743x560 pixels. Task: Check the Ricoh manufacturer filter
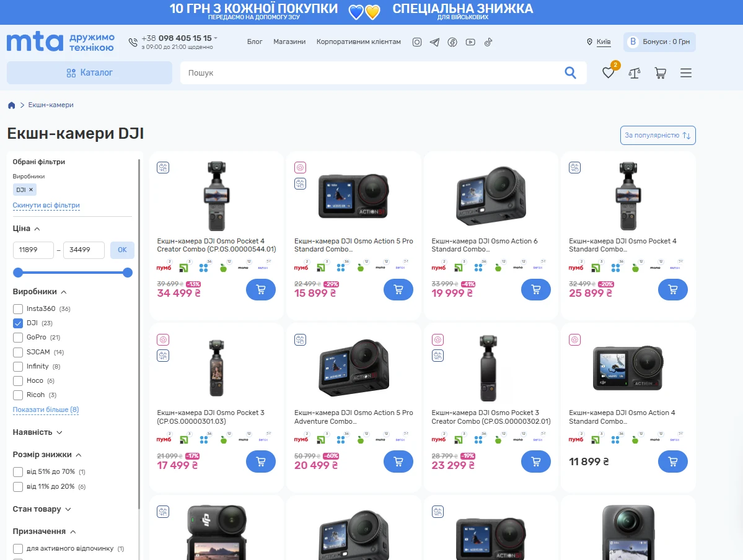point(18,395)
